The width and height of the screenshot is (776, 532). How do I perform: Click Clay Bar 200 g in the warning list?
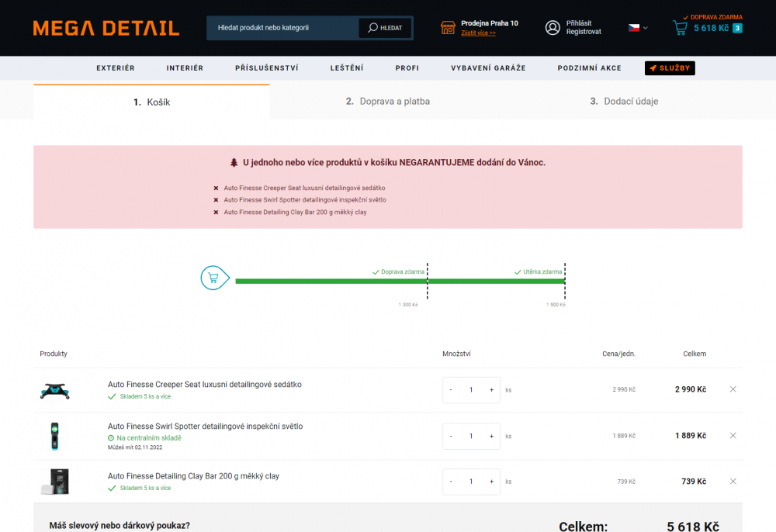coord(295,212)
